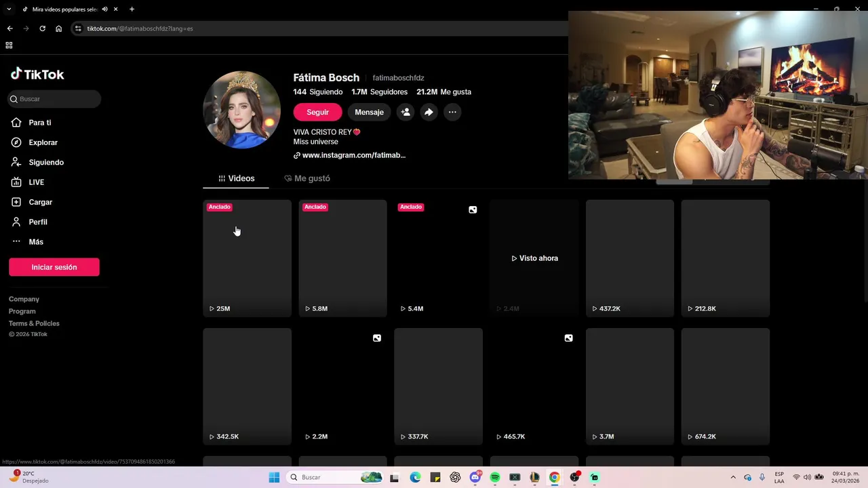Switch to the Me gustó tab

click(307, 178)
